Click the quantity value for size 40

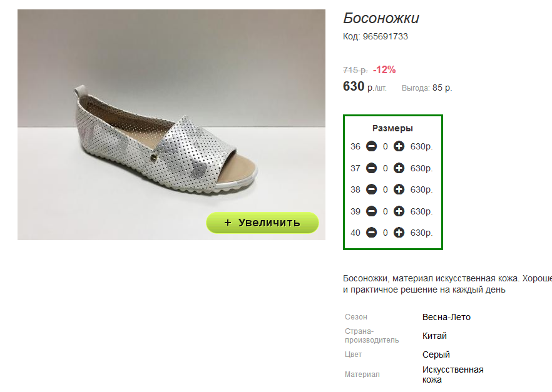pyautogui.click(x=386, y=233)
